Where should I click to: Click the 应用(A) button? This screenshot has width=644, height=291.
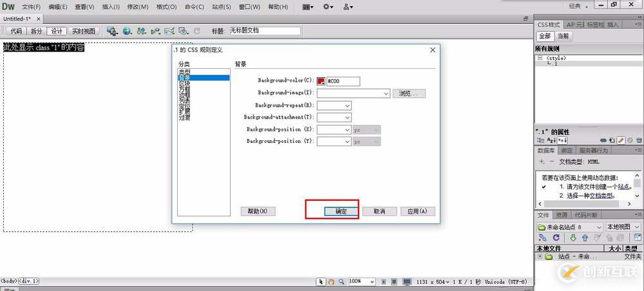click(x=418, y=211)
